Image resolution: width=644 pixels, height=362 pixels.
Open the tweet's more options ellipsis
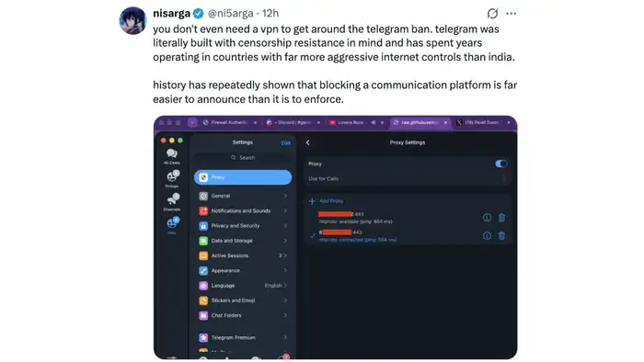tap(512, 14)
